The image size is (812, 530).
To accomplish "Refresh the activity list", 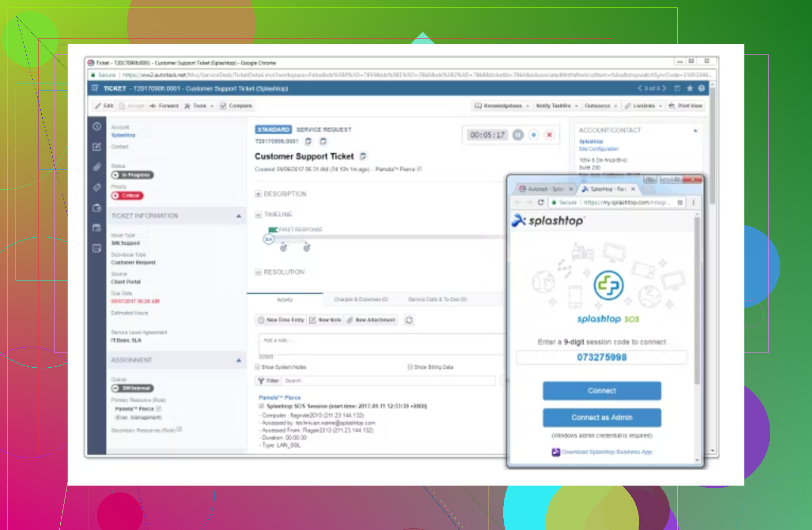I will point(409,320).
